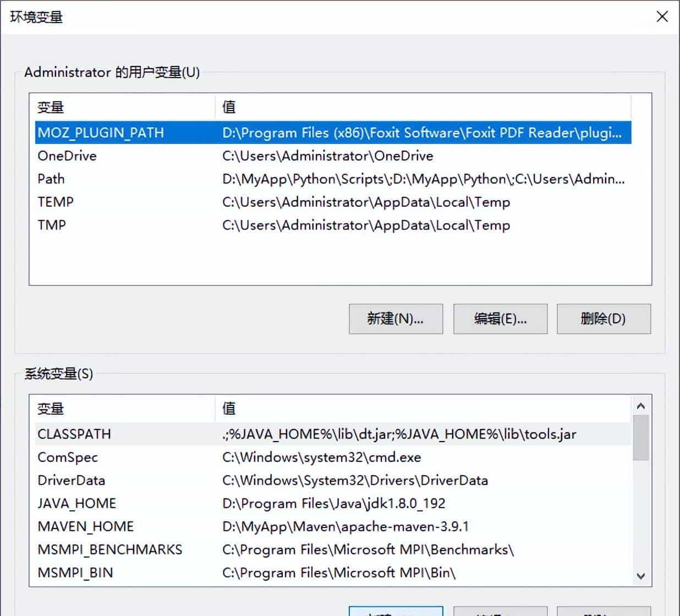Click the system variables scrollbar thumb
The width and height of the screenshot is (680, 616).
[x=641, y=438]
